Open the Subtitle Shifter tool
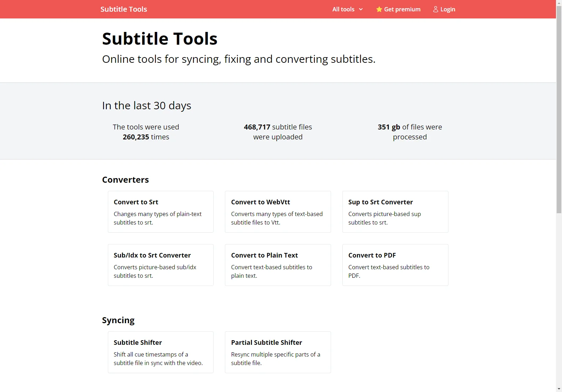 click(x=161, y=352)
